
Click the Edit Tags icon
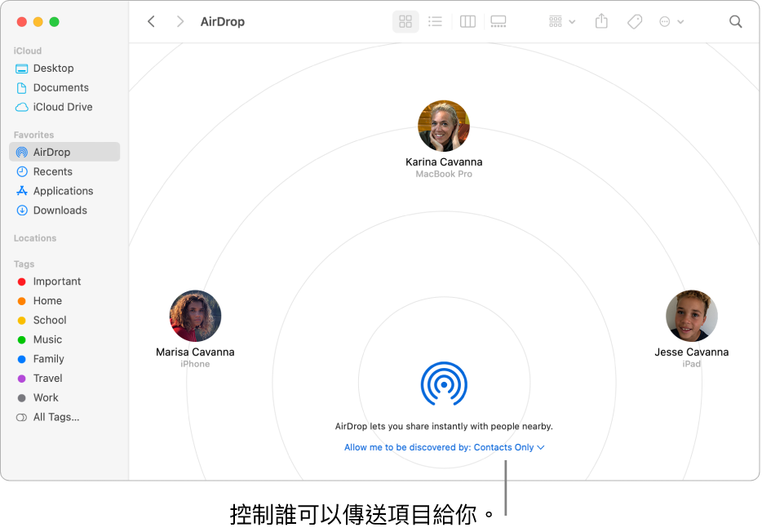click(x=634, y=21)
